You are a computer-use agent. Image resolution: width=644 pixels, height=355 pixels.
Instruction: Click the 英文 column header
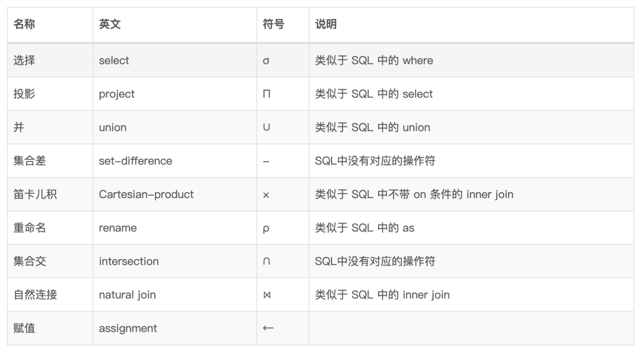(110, 24)
